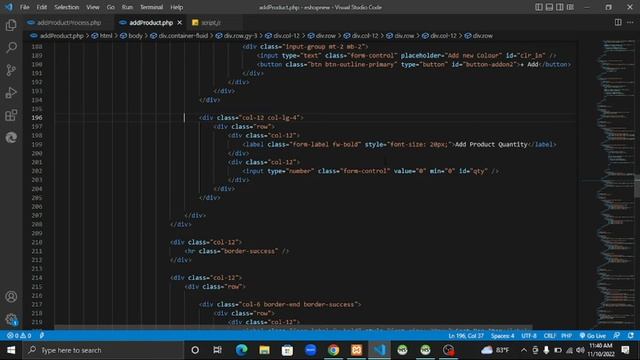
Task: Open notifications bell in status bar
Action: tap(631, 336)
